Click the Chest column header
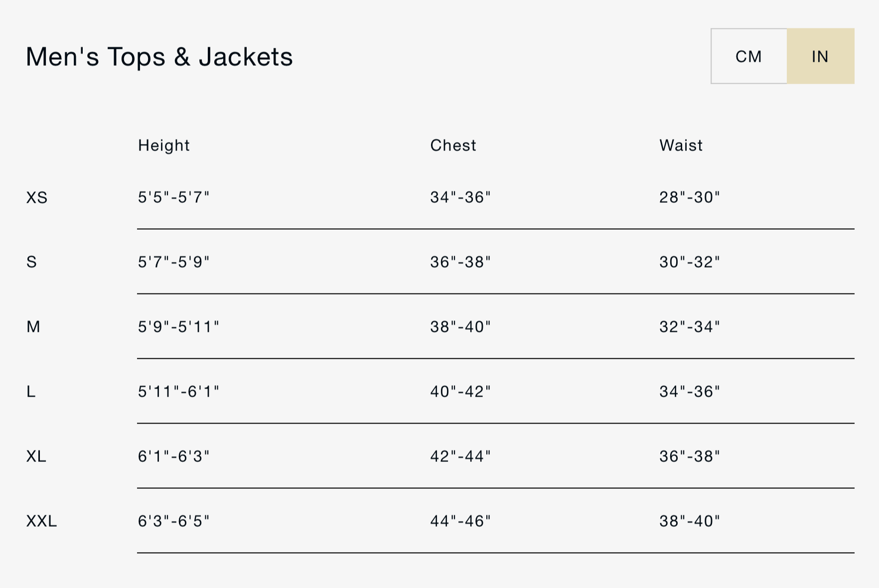The image size is (879, 588). [453, 146]
